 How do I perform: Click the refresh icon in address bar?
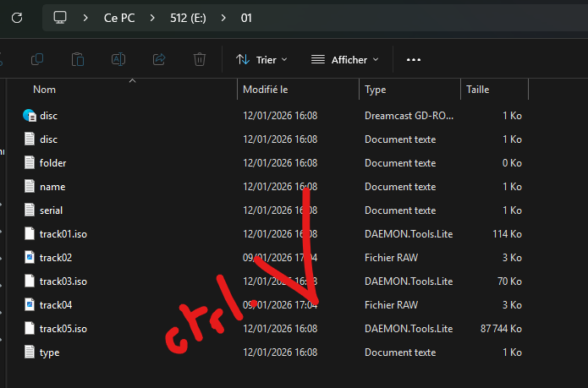tap(17, 17)
